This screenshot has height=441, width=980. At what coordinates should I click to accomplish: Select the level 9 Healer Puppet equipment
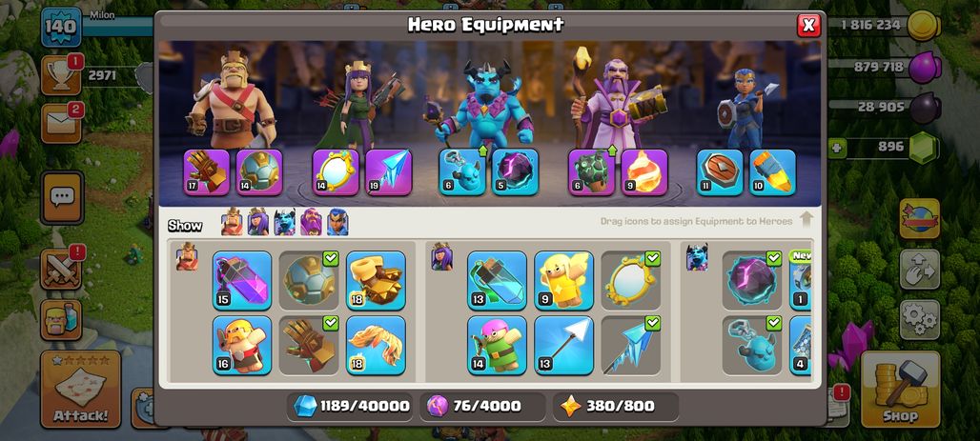[563, 280]
